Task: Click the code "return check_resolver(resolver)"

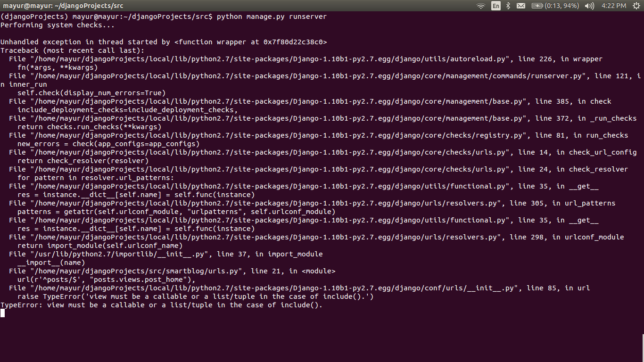Action: click(83, 161)
